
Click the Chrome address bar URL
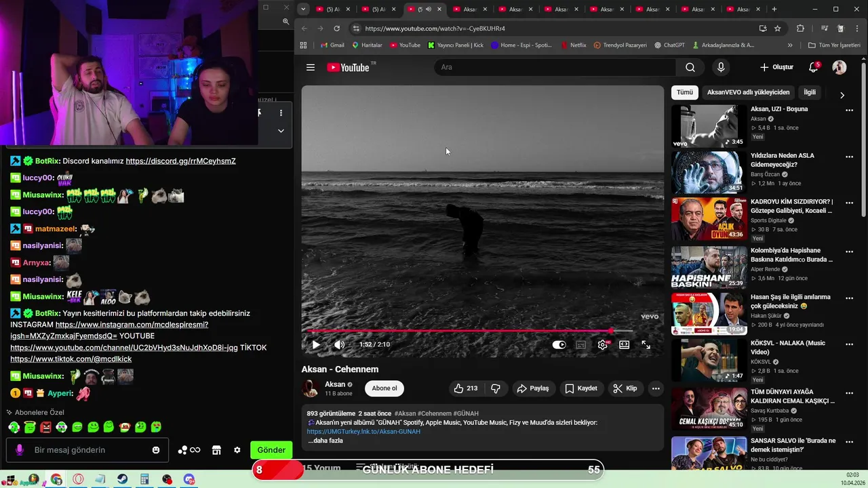tap(435, 28)
